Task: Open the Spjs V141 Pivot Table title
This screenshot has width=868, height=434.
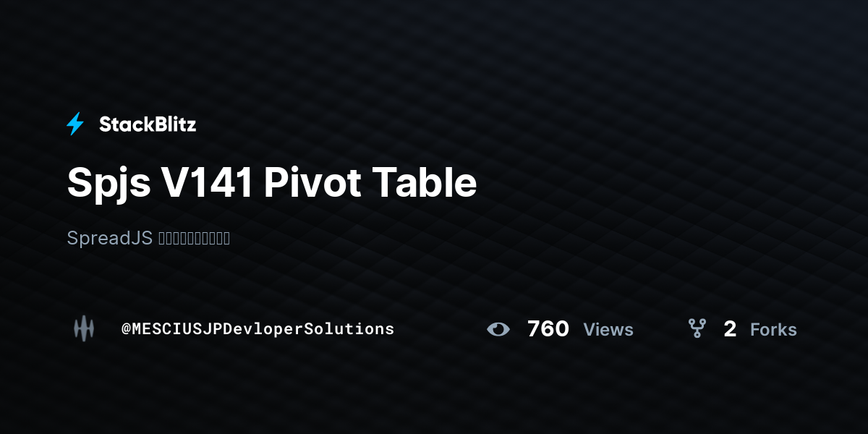Action: click(x=272, y=183)
